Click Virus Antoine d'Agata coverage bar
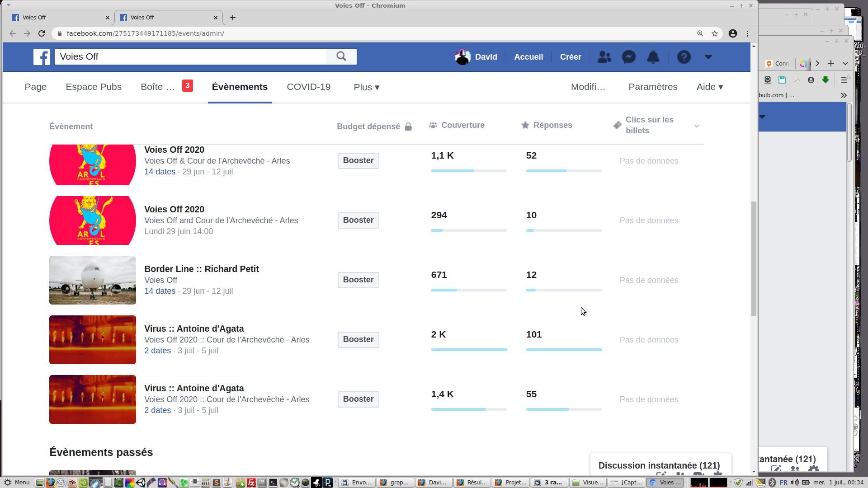868x488 pixels. [x=469, y=350]
